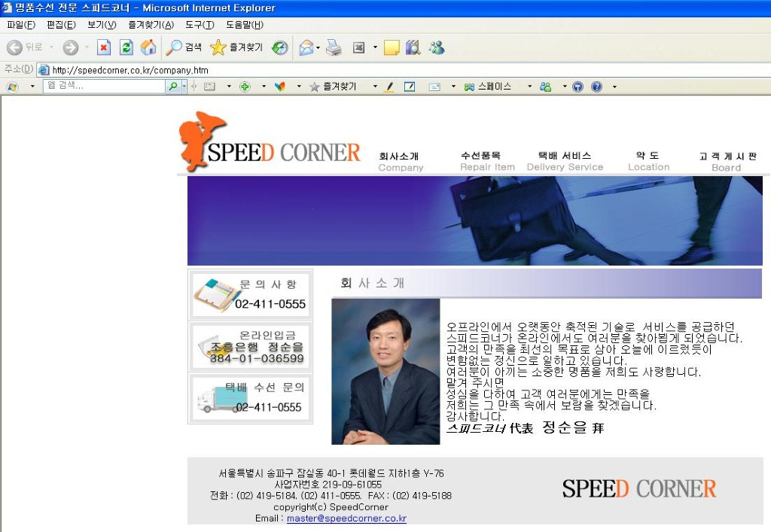
Task: Open the 도구(T) menu
Action: coord(200,25)
